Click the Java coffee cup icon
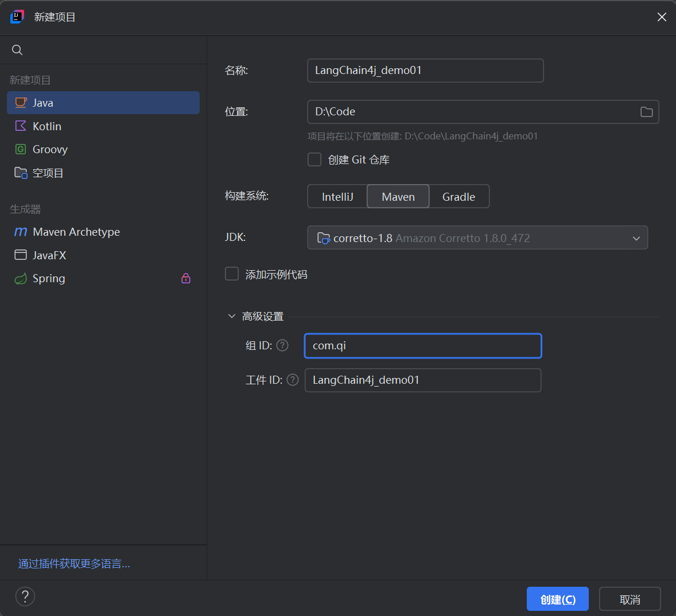Screen dimensions: 676x616 click(21, 103)
